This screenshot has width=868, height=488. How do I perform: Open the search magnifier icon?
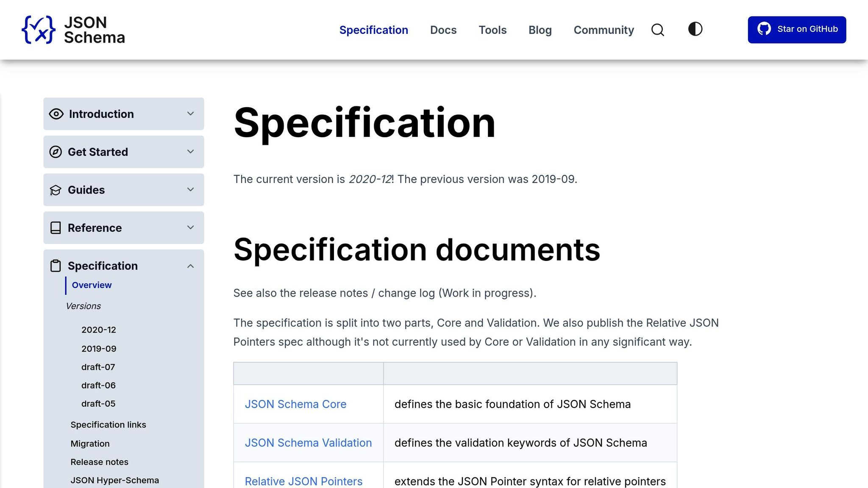point(658,30)
